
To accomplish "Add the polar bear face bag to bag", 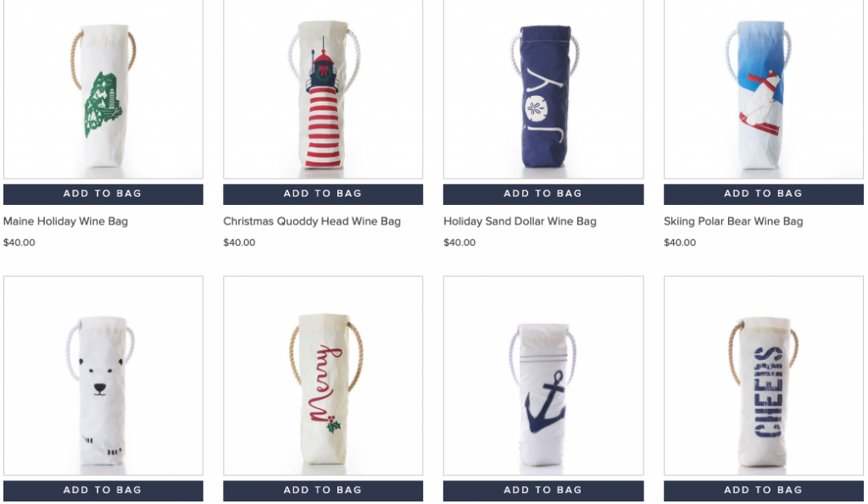I will [103, 490].
